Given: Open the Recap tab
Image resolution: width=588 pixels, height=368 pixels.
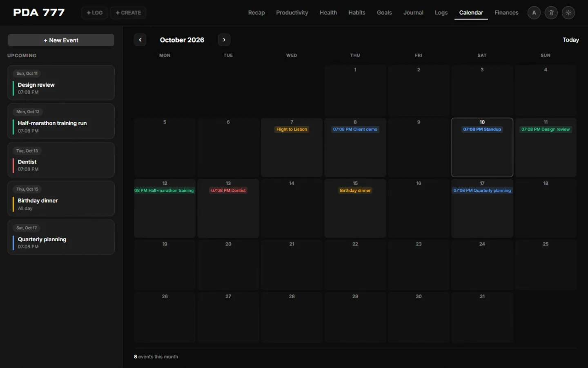Looking at the screenshot, I should tap(256, 13).
